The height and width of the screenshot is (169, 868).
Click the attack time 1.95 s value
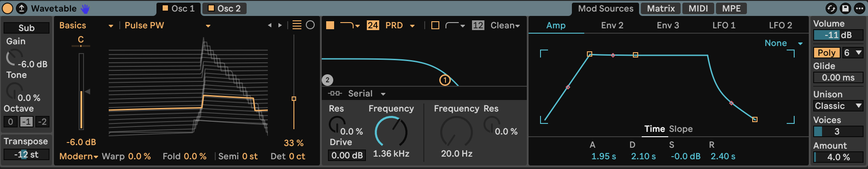point(604,156)
